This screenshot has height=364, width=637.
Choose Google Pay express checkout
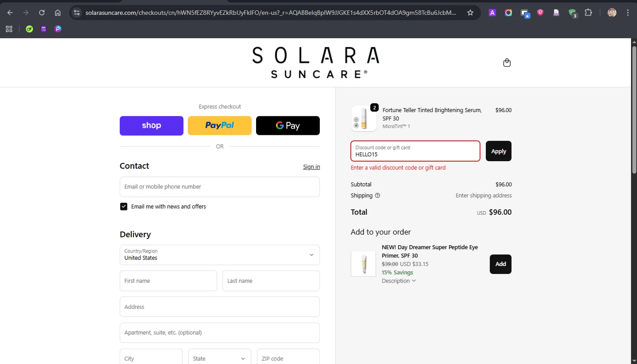(x=288, y=126)
